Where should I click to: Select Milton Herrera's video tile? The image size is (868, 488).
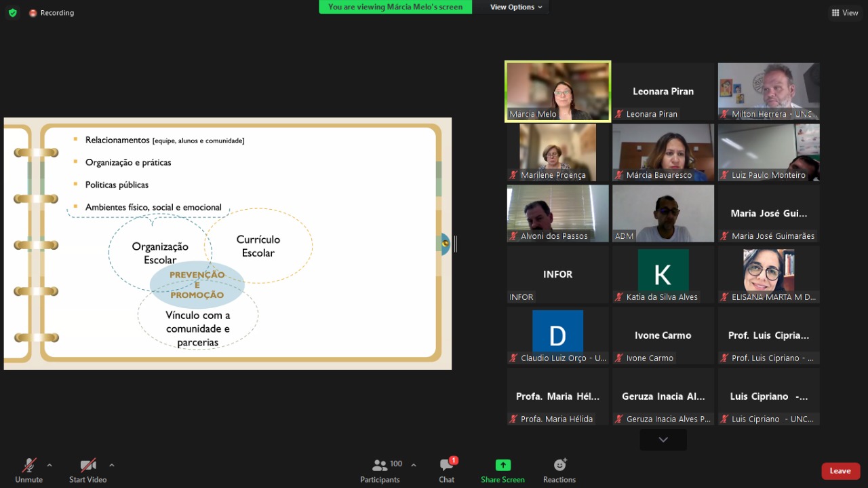[x=768, y=91]
